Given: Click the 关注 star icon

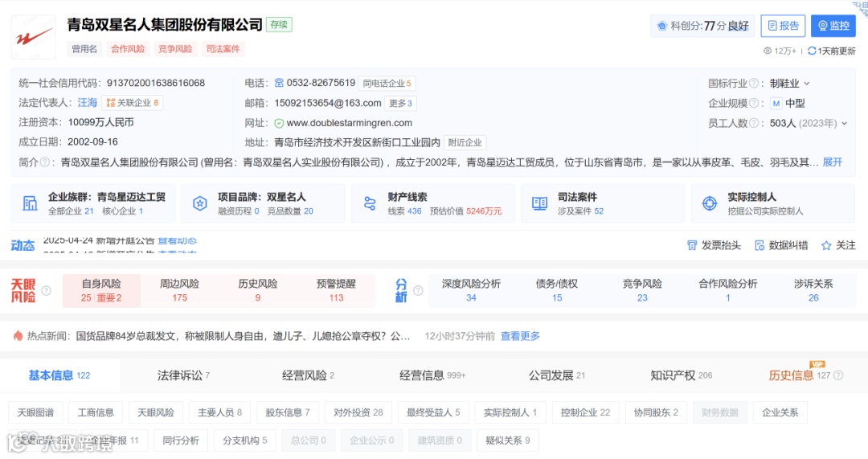Looking at the screenshot, I should [826, 245].
